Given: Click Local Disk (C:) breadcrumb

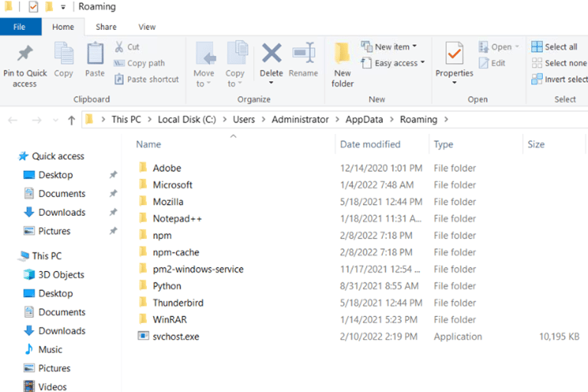Looking at the screenshot, I should [187, 119].
